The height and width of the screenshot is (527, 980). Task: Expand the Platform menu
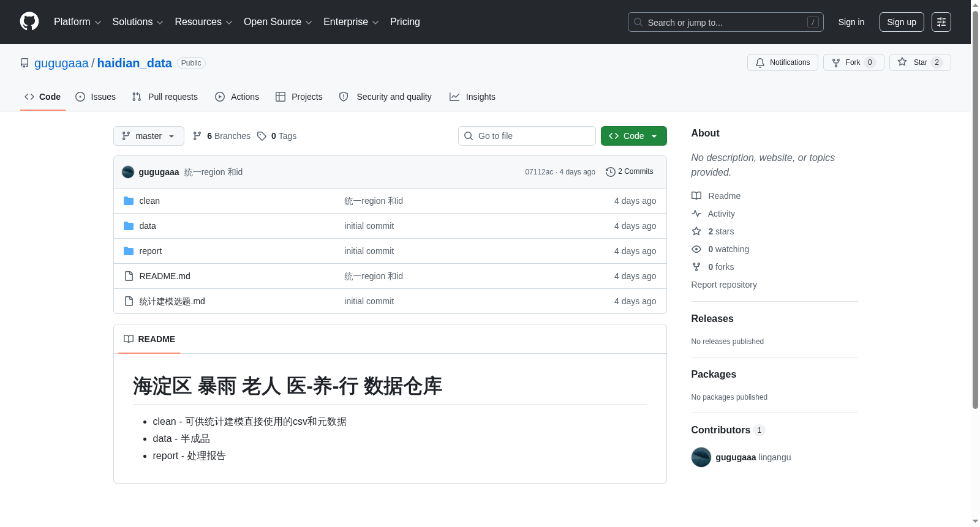pyautogui.click(x=77, y=22)
